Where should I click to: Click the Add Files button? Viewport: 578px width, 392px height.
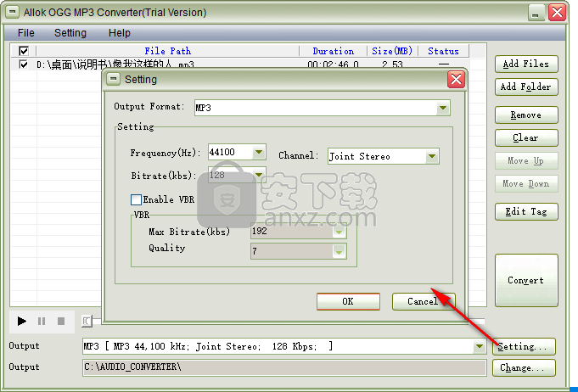tap(526, 64)
